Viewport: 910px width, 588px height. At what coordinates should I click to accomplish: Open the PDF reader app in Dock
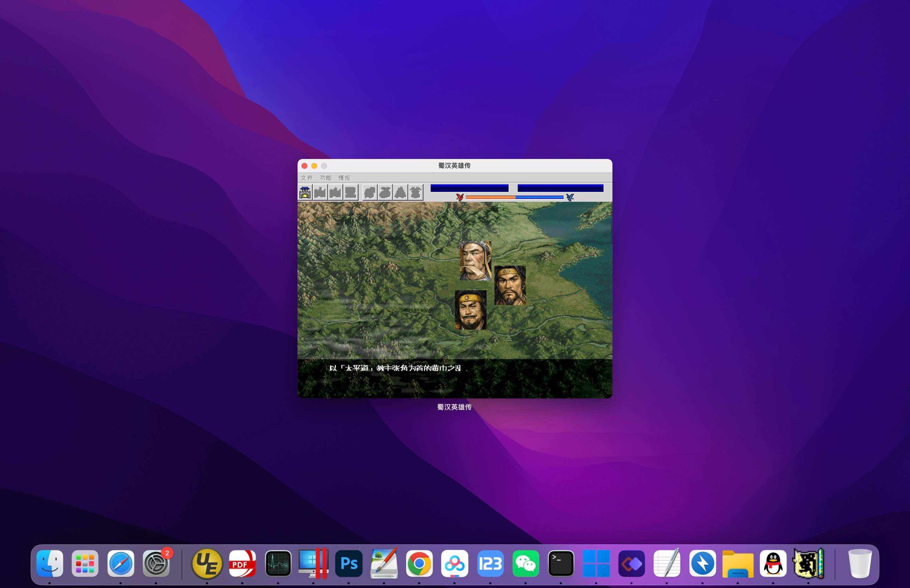[242, 563]
